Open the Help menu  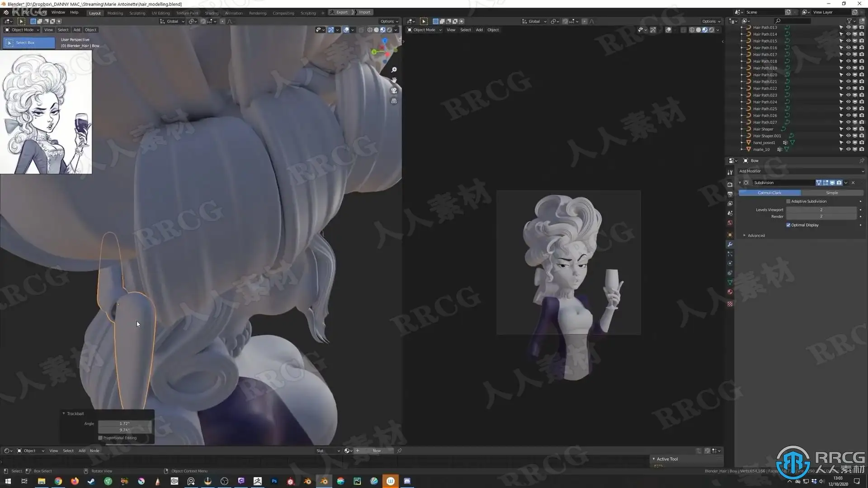pos(74,12)
